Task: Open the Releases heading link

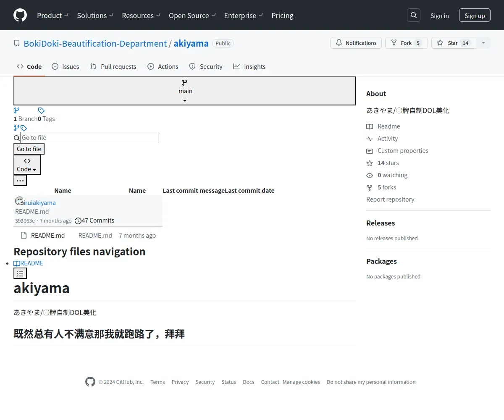Action: [381, 223]
